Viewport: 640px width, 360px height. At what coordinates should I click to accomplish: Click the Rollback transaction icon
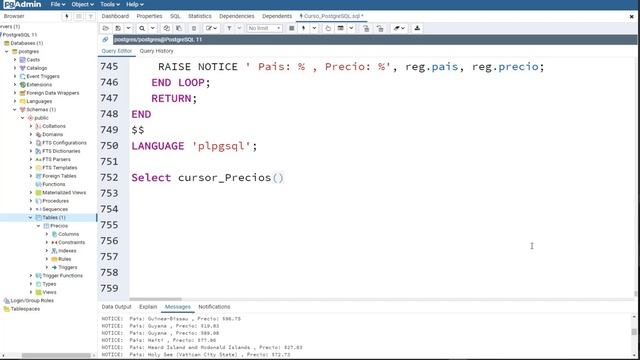(x=380, y=28)
